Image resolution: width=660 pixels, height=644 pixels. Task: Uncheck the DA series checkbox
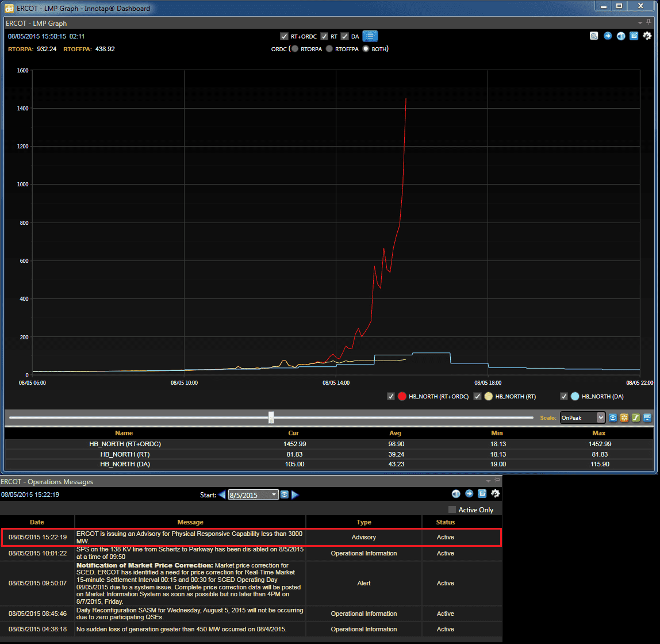[x=345, y=36]
